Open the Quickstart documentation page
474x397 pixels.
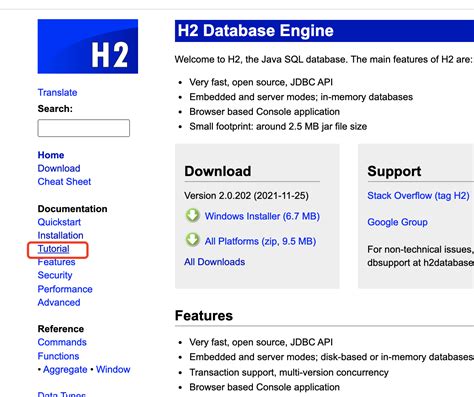[59, 222]
